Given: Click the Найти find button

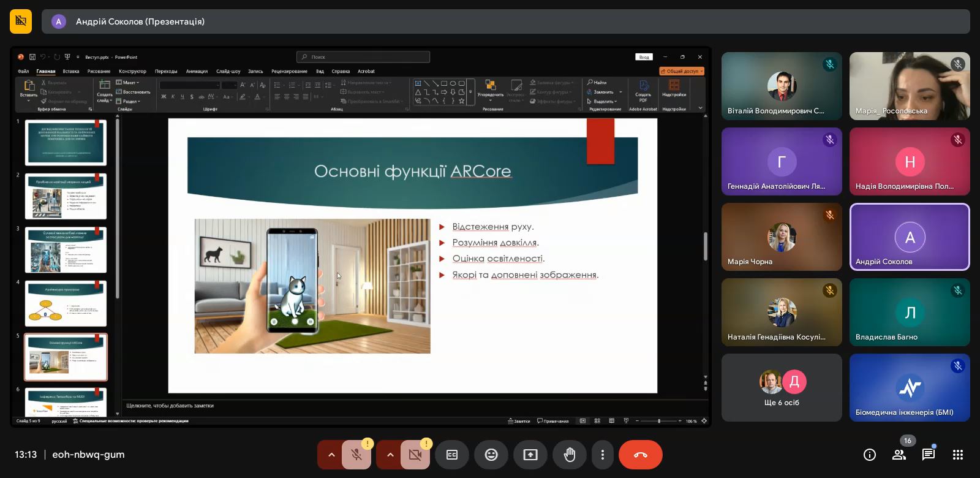Looking at the screenshot, I should (x=597, y=82).
